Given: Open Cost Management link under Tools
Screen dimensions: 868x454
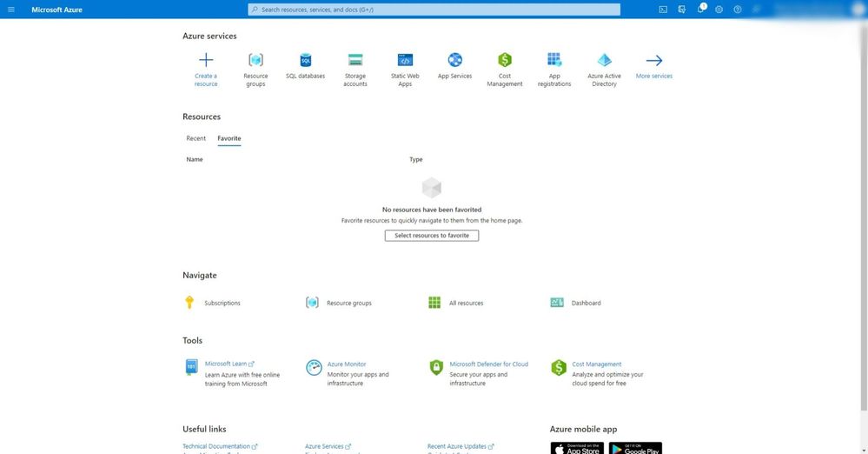Looking at the screenshot, I should (x=597, y=364).
